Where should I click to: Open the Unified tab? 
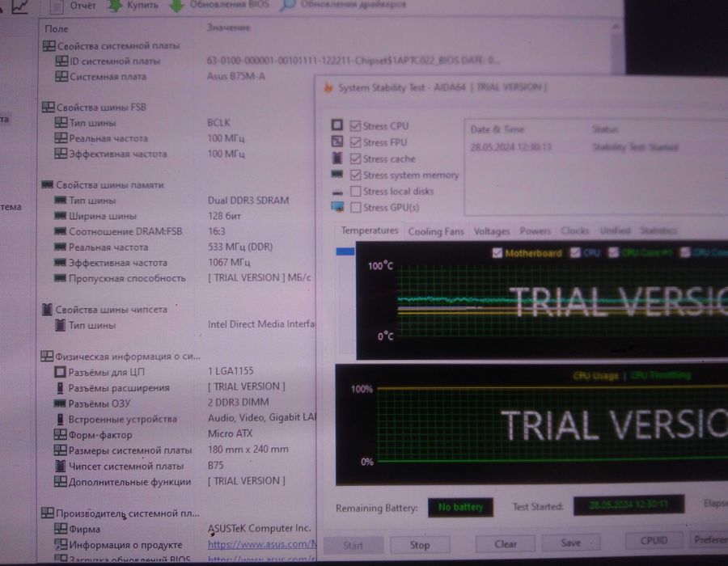click(x=616, y=230)
